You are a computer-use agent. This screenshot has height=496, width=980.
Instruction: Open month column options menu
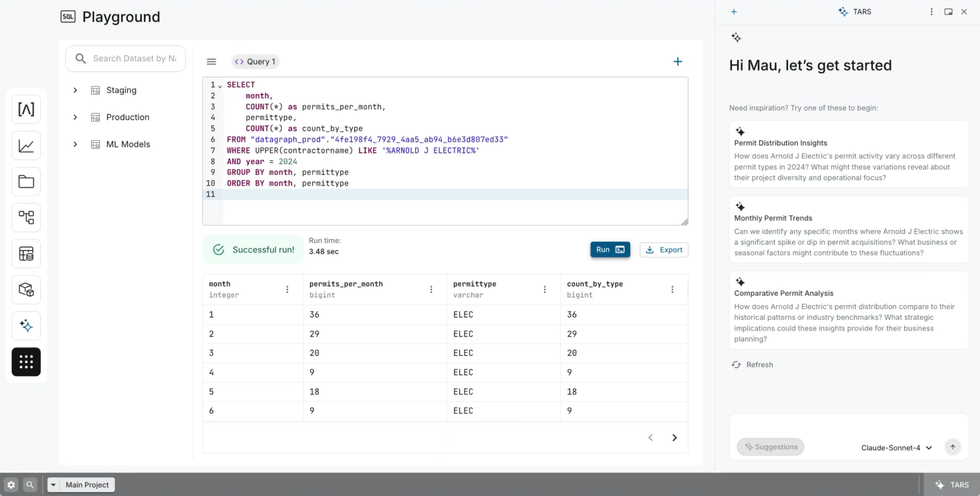click(287, 289)
